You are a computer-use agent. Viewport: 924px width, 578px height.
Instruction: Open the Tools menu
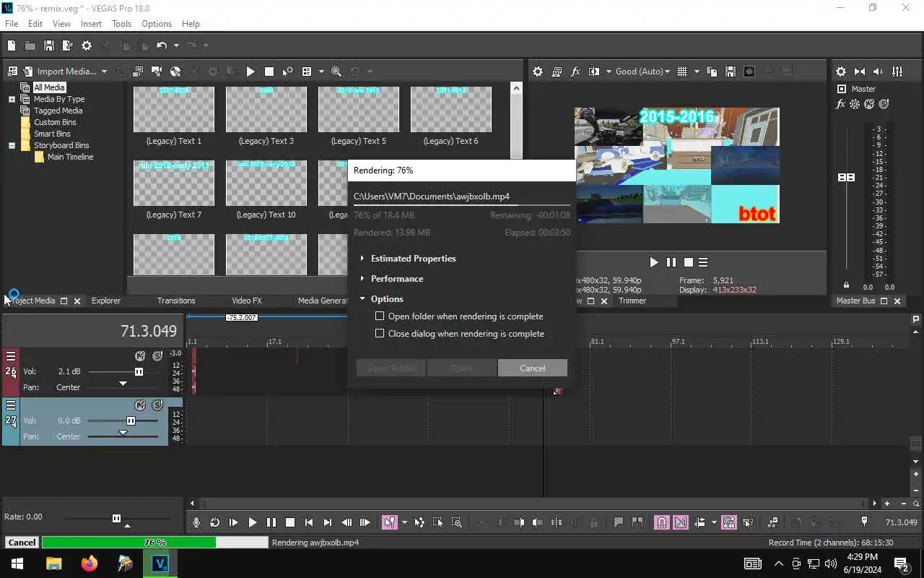(121, 24)
